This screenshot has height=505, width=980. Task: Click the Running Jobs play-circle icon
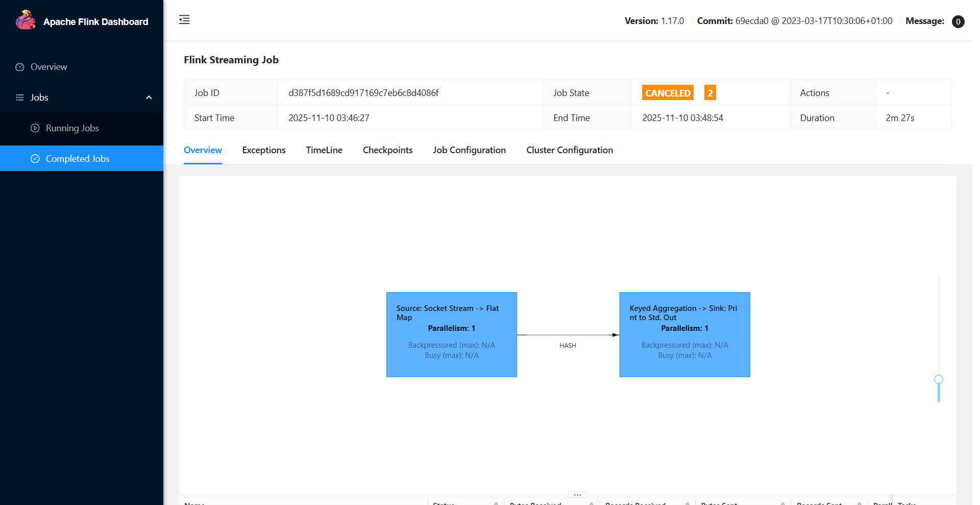tap(35, 128)
